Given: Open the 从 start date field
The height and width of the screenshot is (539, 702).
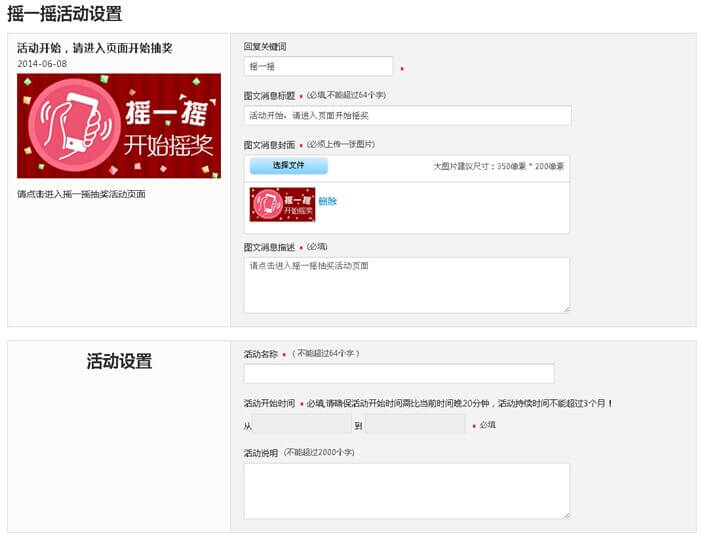Looking at the screenshot, I should coord(302,424).
